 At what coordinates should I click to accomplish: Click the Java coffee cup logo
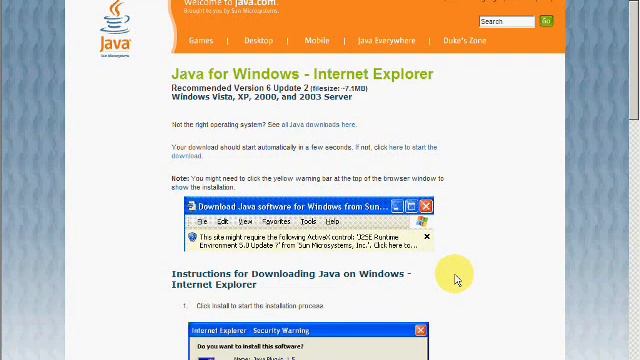116,29
